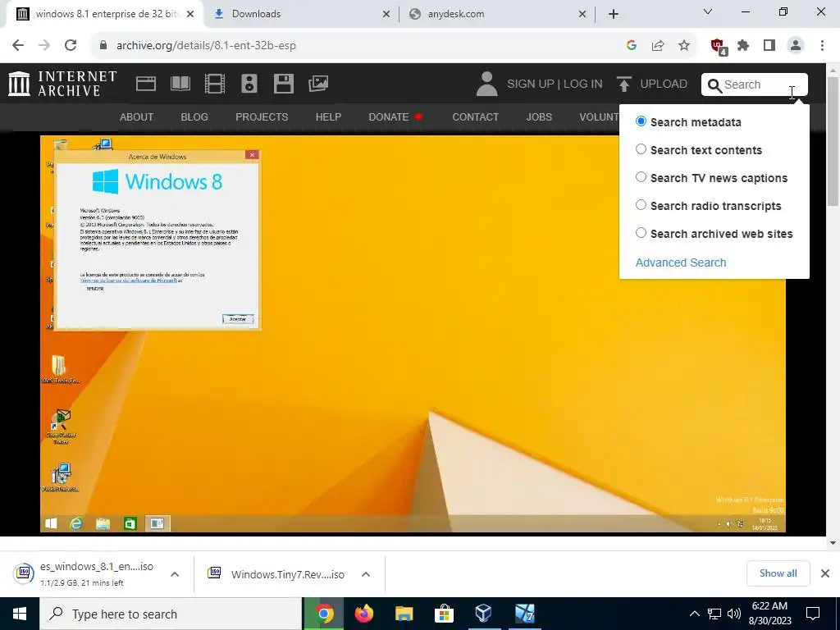840x630 pixels.
Task: Select the Search radio transcripts option
Action: pyautogui.click(x=641, y=204)
